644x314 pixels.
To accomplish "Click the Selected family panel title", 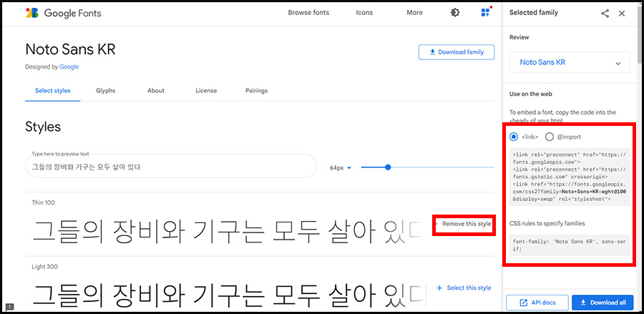I will [534, 13].
